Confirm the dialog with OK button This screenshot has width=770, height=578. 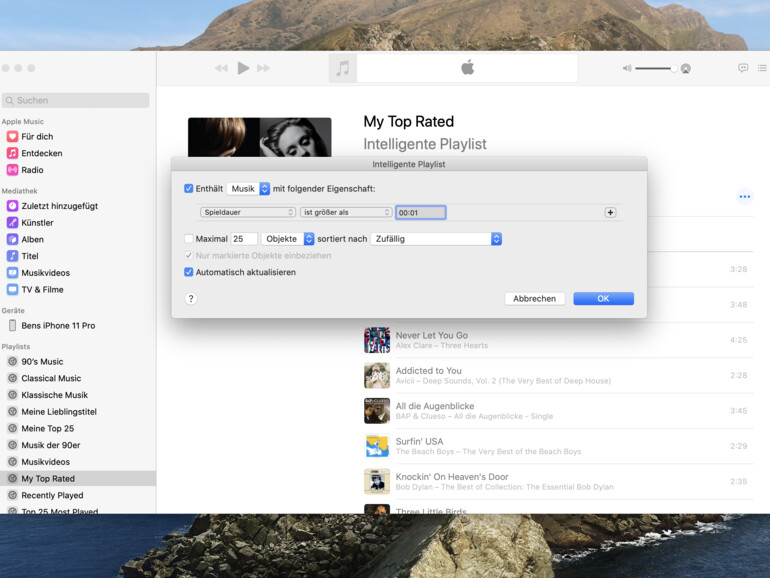[x=603, y=299]
